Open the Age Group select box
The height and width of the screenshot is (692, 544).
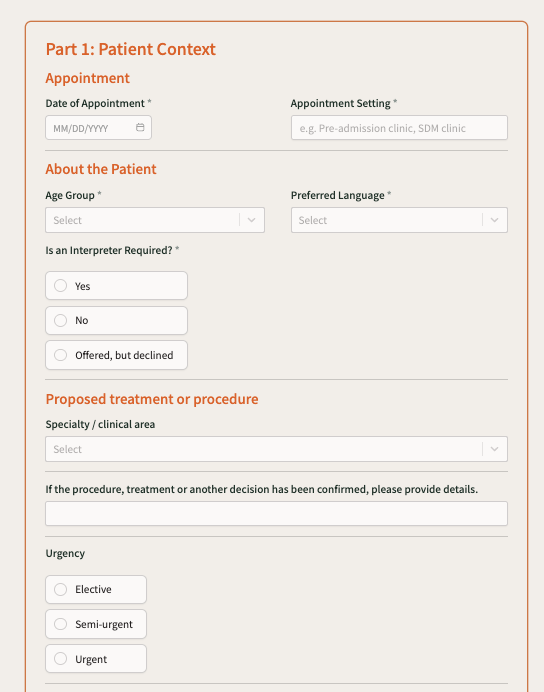[x=155, y=220]
